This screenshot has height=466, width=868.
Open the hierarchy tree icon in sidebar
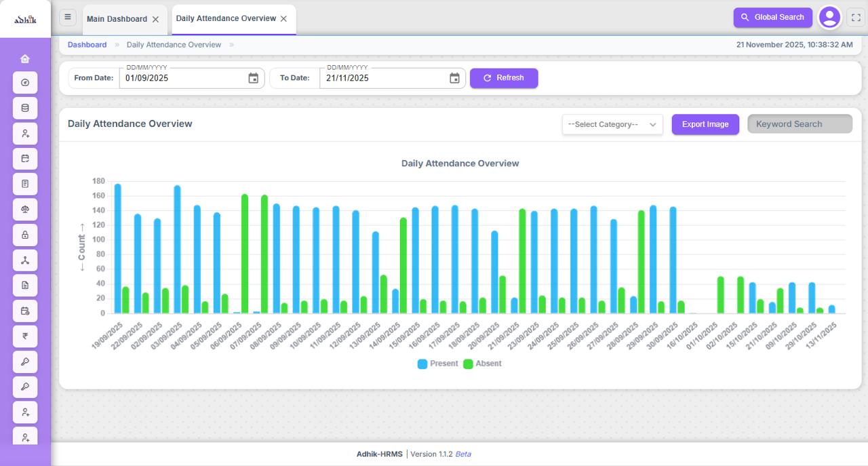25,260
